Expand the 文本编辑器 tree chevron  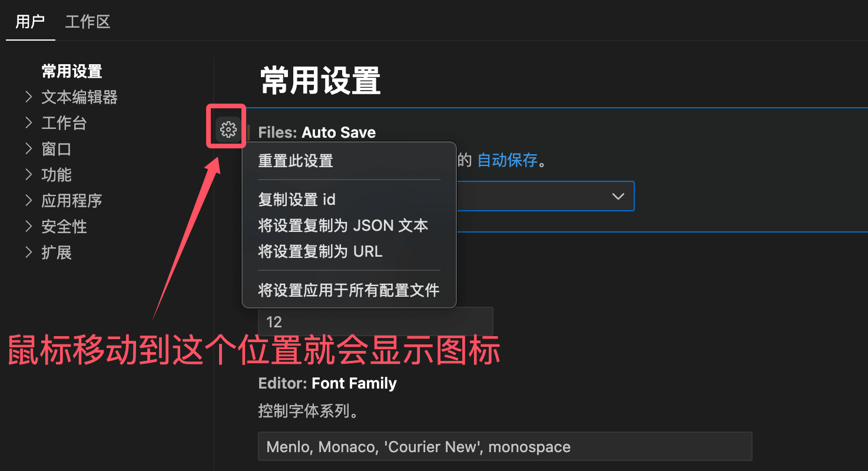[x=28, y=97]
